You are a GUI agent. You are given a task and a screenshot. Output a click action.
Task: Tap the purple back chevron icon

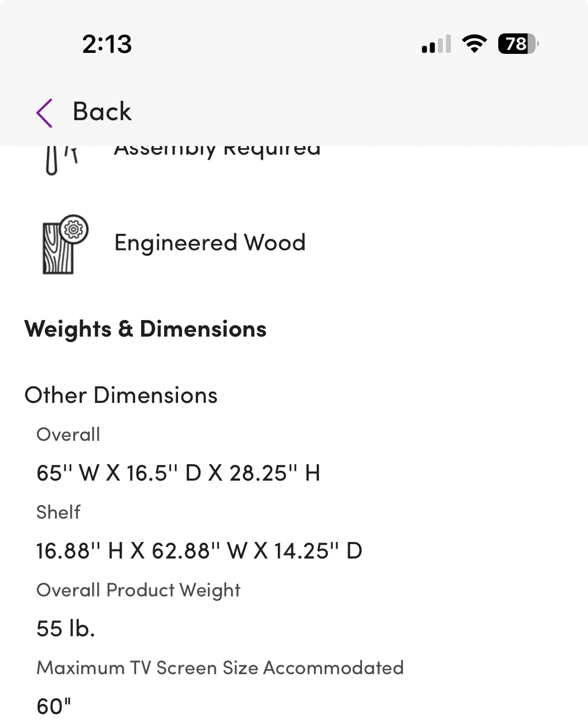(x=44, y=112)
